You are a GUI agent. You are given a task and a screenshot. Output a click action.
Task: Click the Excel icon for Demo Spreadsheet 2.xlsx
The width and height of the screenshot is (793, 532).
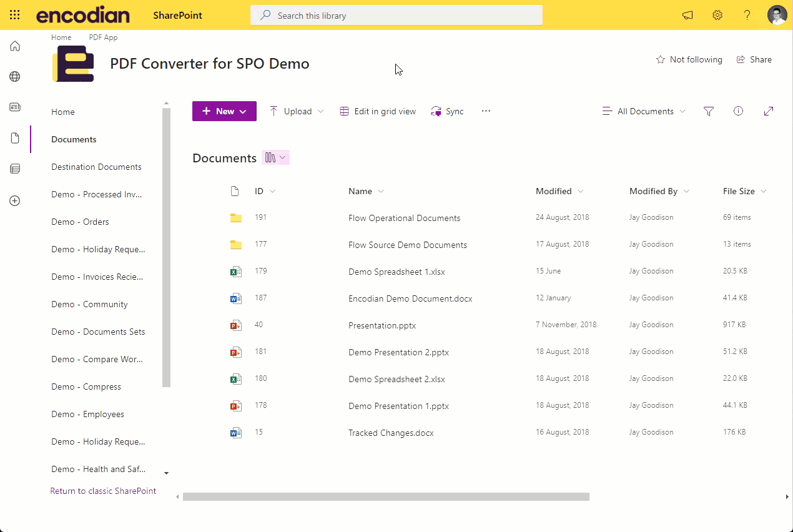(x=235, y=379)
